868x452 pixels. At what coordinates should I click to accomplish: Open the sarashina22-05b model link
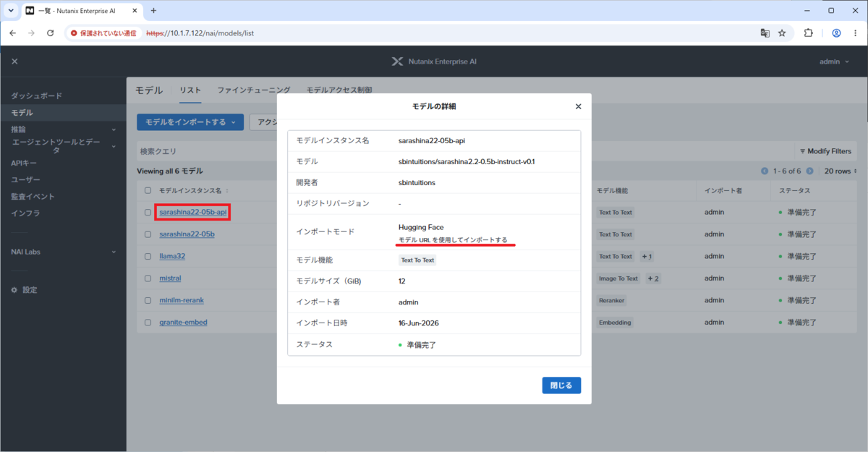click(187, 234)
